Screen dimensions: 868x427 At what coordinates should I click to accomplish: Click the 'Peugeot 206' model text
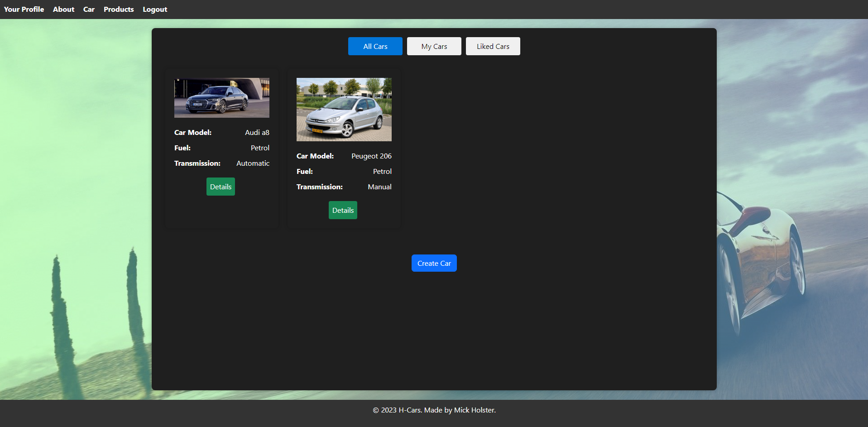click(371, 156)
